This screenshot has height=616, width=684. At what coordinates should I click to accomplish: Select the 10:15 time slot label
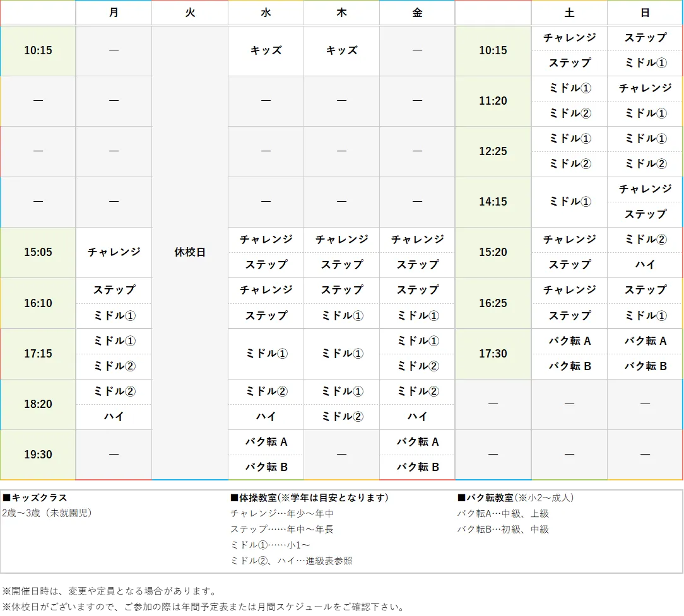[37, 50]
